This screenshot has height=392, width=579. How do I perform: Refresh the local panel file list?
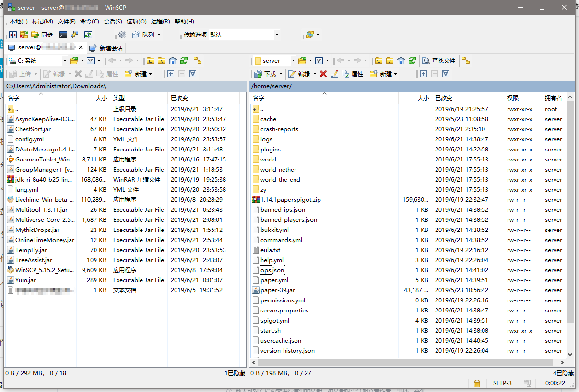pyautogui.click(x=184, y=60)
